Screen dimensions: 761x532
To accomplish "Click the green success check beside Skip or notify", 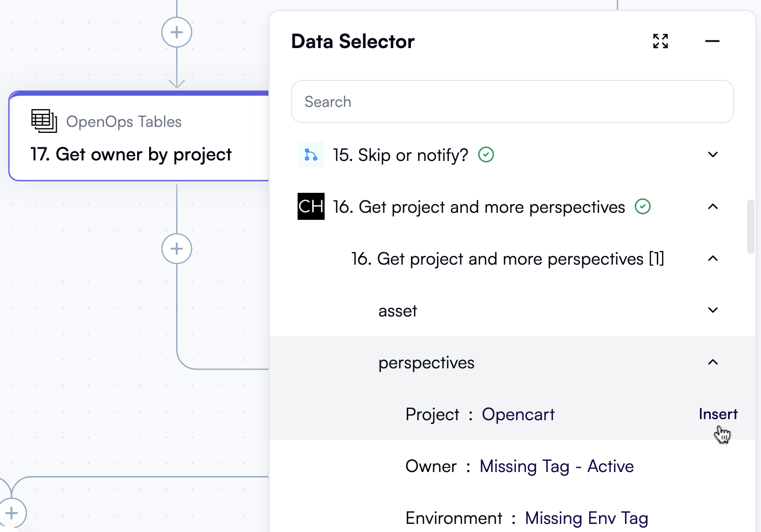I will coord(486,154).
